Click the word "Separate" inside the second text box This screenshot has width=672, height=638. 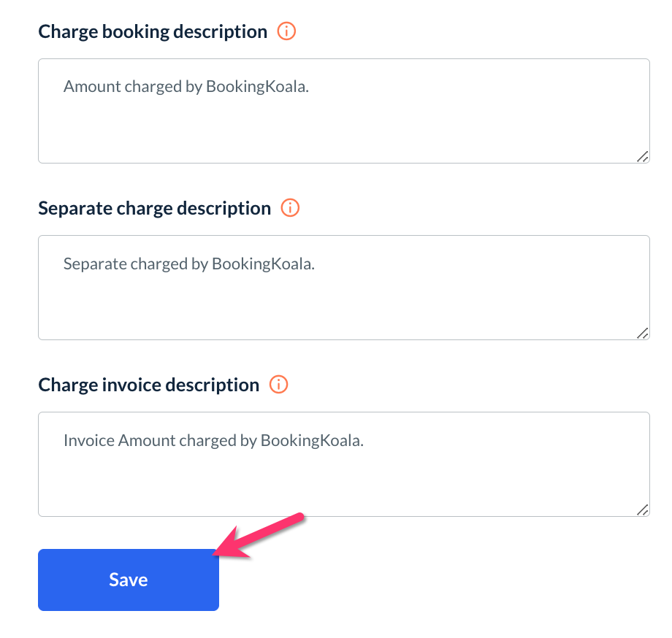pos(94,264)
